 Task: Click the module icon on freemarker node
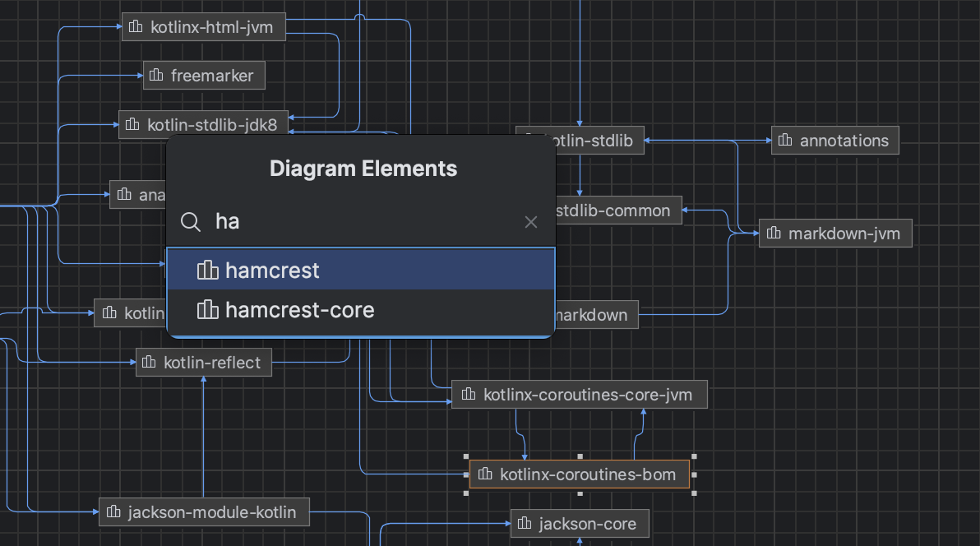coord(154,75)
